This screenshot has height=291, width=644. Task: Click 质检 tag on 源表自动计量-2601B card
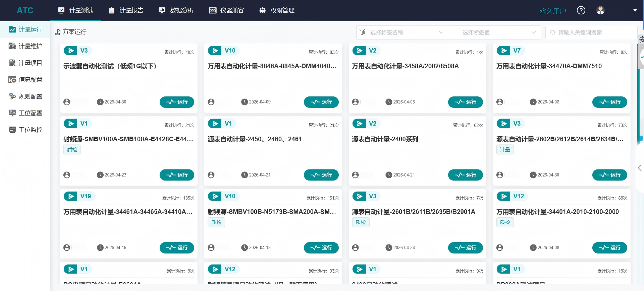361,222
